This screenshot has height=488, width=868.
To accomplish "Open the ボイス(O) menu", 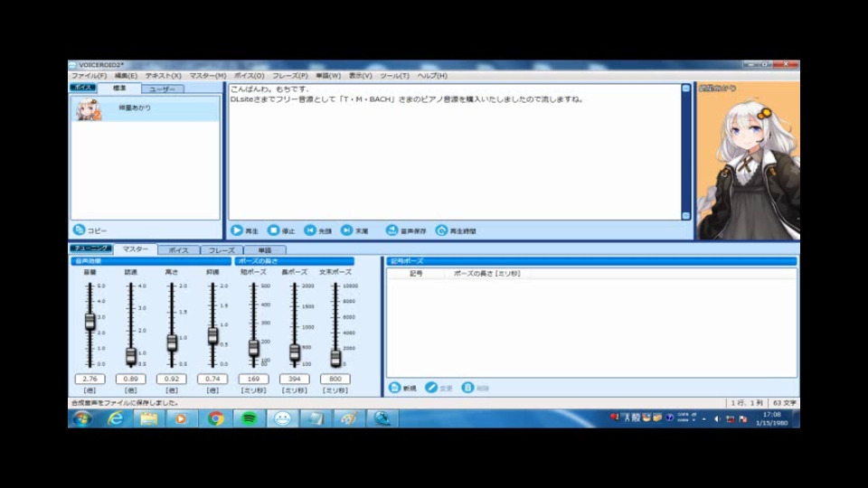I will [249, 76].
